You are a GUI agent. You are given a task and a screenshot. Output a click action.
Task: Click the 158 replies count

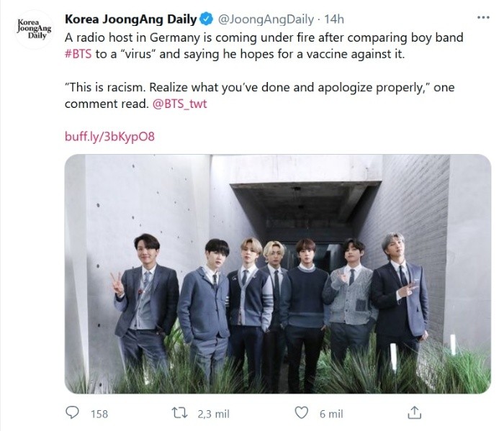coord(99,414)
